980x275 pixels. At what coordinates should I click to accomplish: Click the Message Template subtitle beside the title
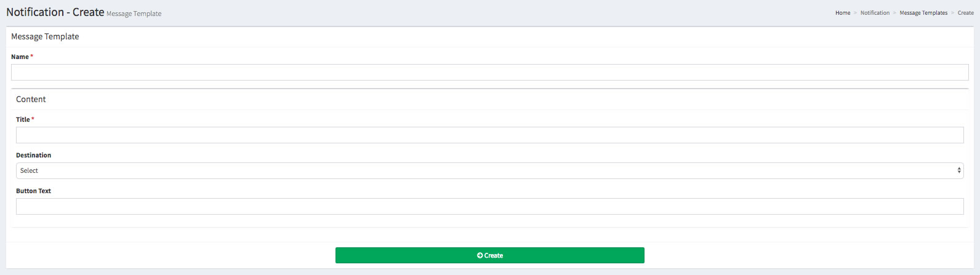click(134, 14)
